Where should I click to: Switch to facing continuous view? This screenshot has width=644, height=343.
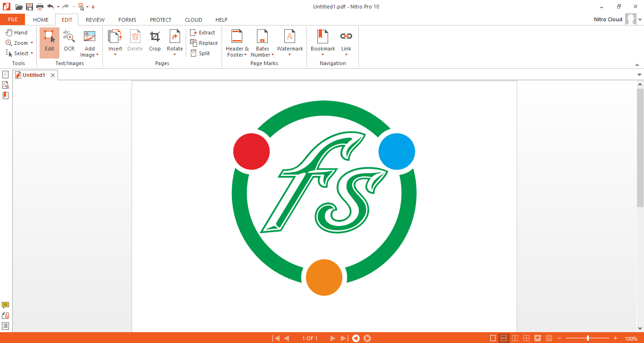[x=527, y=338]
